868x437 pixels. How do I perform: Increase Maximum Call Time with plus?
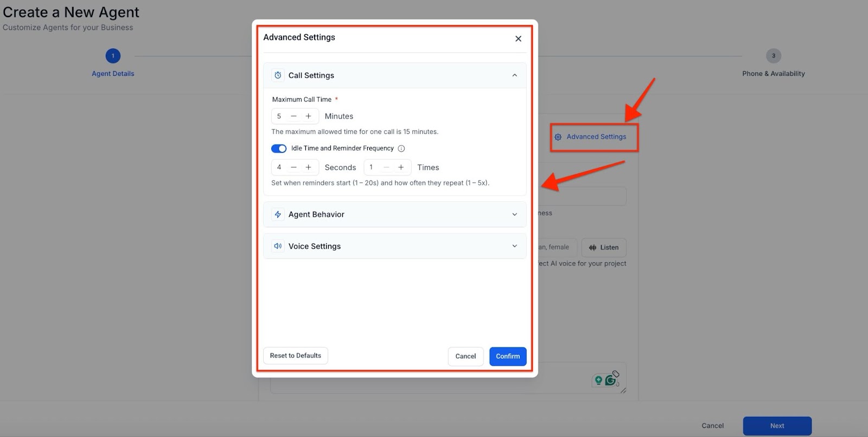308,116
